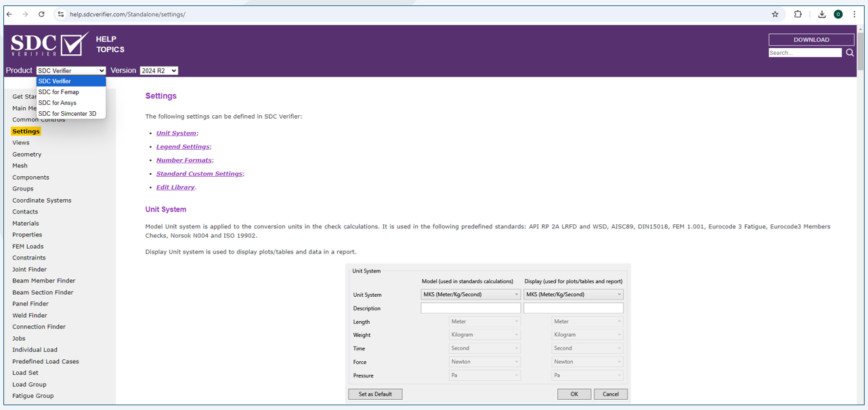Open the Mesh help topic
Screen dimensions: 868x410
click(20, 166)
